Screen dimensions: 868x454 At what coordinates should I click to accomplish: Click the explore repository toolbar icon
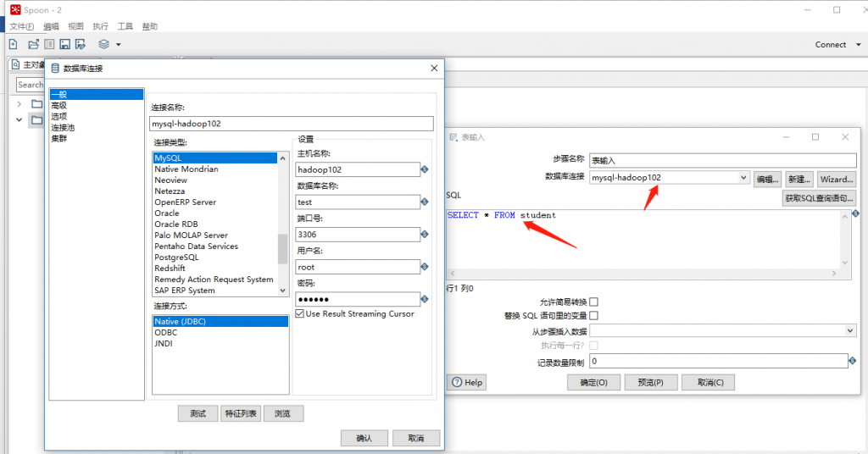tap(49, 44)
